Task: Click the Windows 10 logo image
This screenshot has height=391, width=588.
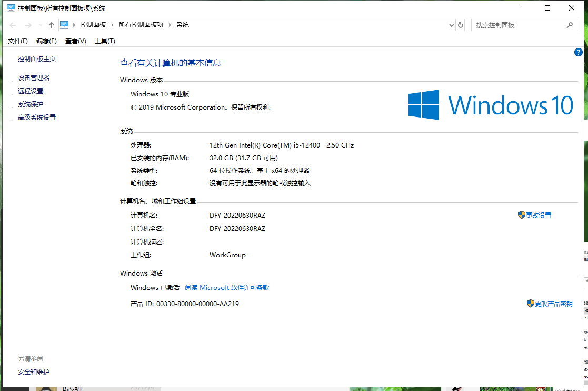Action: pos(490,105)
